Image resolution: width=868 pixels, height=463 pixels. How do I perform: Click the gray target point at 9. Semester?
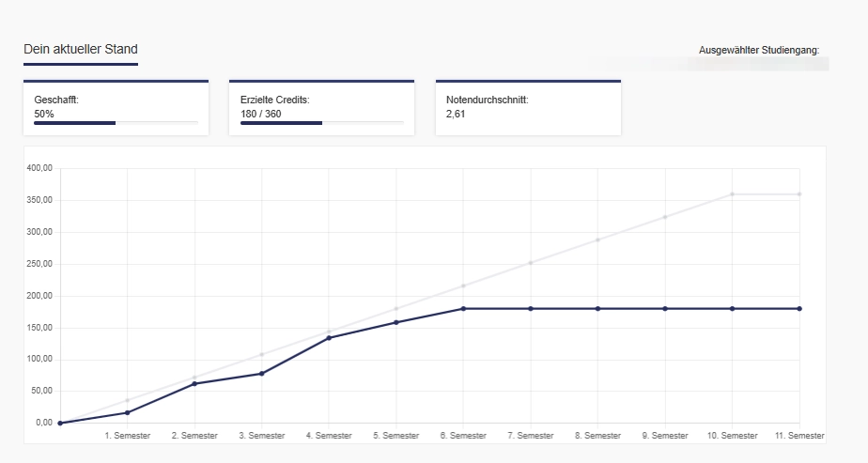(x=665, y=217)
